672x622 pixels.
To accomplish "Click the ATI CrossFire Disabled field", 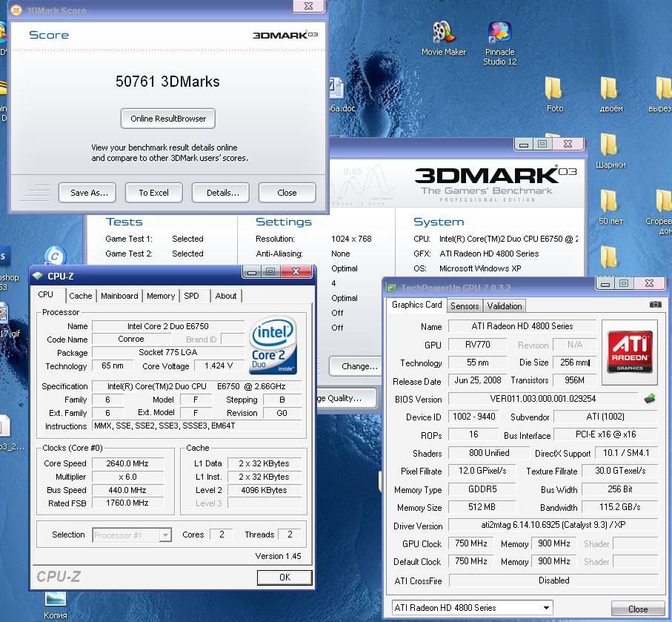I will [553, 580].
